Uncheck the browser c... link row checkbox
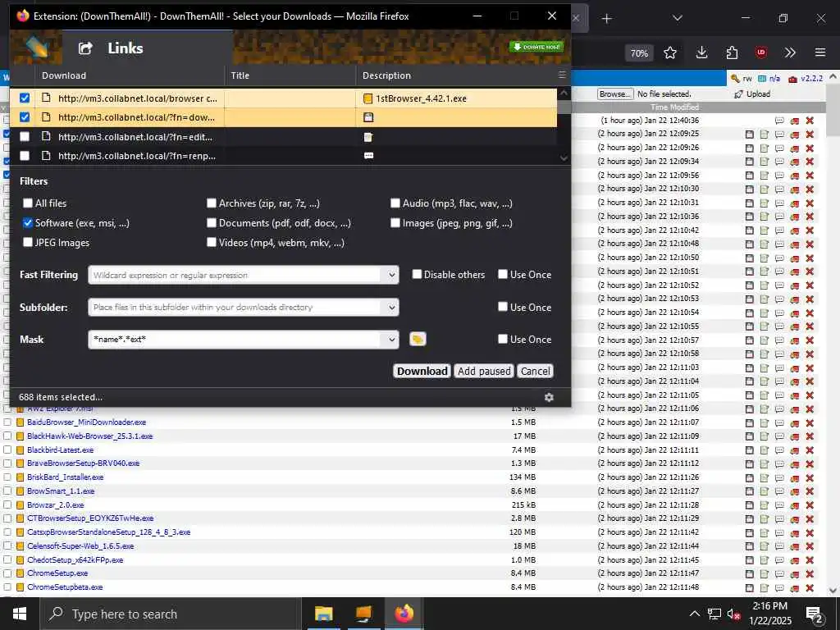 click(25, 98)
